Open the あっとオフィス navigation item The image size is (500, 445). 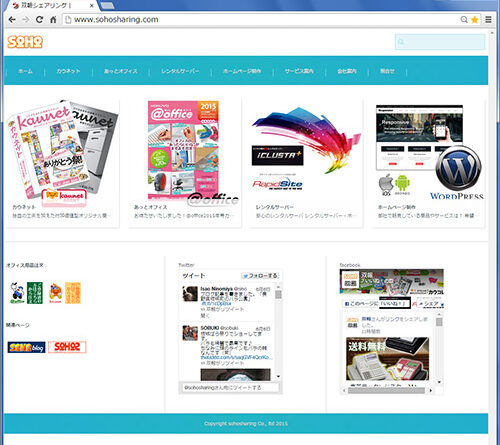click(x=121, y=71)
